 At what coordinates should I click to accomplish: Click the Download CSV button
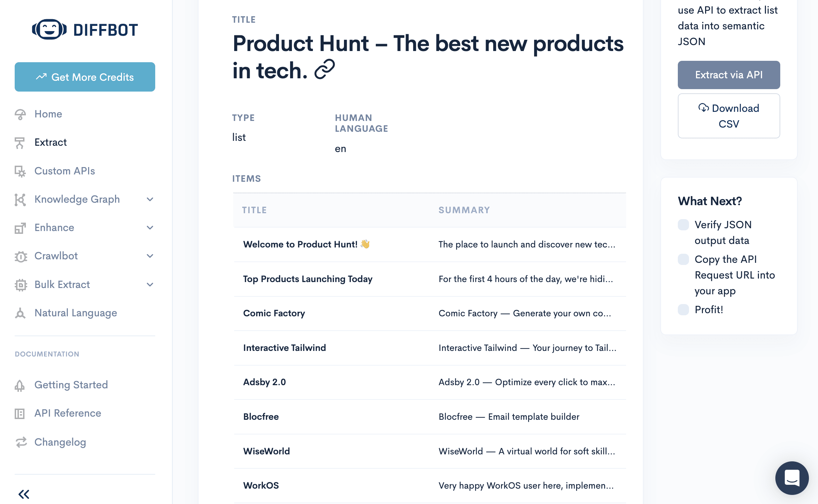pos(729,116)
